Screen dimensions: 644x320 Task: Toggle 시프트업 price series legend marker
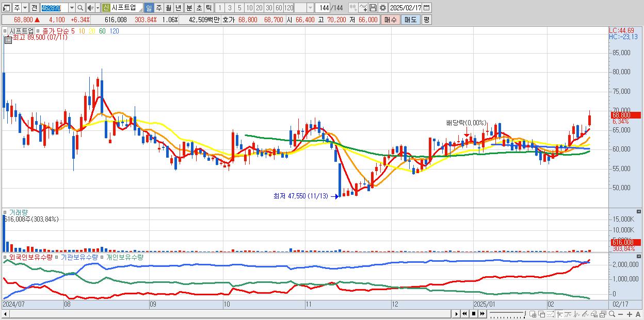pyautogui.click(x=6, y=31)
